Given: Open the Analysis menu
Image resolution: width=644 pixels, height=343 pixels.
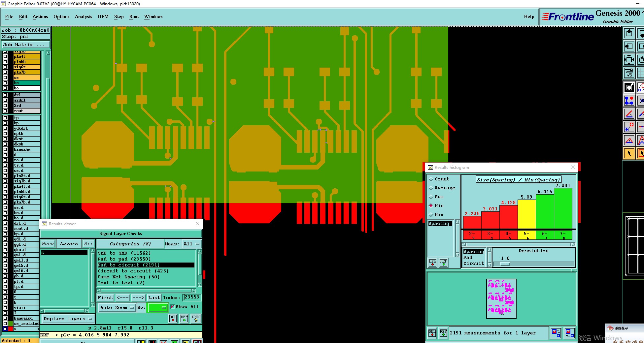Looking at the screenshot, I should (x=84, y=16).
